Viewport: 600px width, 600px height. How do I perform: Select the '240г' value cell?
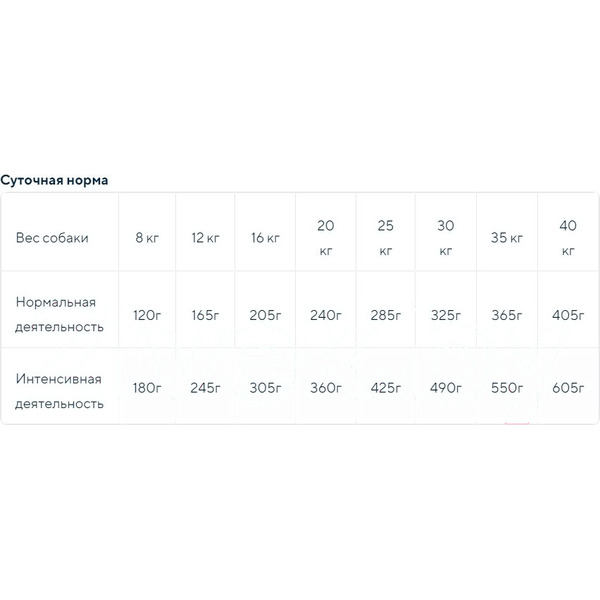coord(326,315)
